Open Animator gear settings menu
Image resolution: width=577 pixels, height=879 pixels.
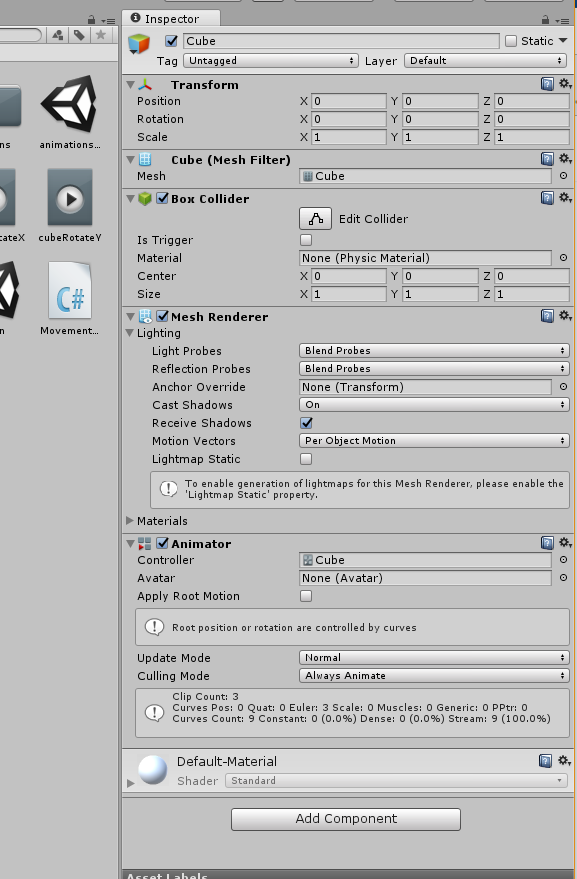point(565,543)
